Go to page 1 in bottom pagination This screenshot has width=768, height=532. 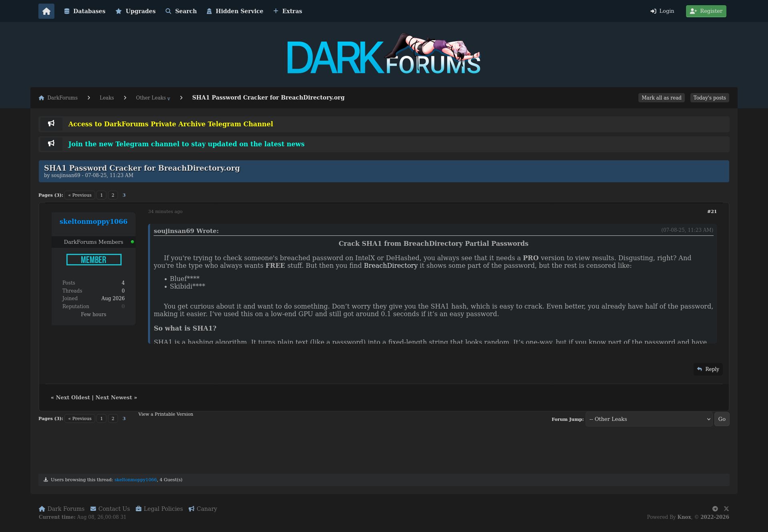tap(102, 418)
